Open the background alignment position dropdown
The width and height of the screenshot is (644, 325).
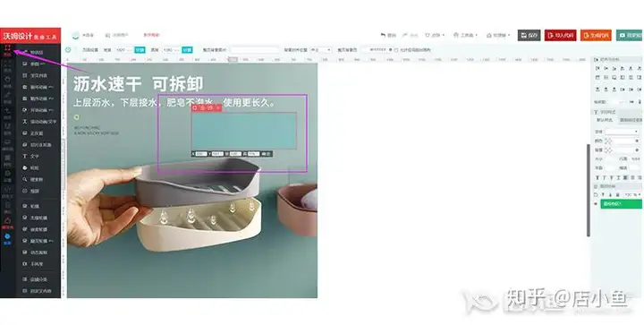tap(320, 50)
